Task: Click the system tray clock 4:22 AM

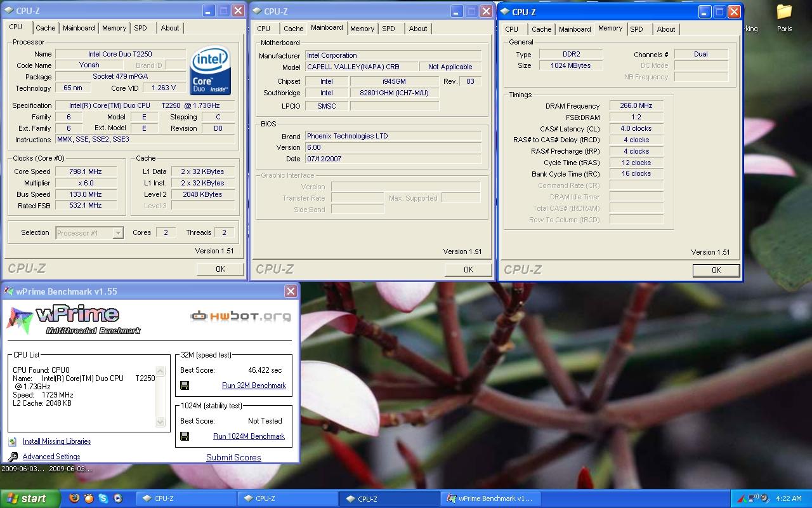Action: coord(789,498)
